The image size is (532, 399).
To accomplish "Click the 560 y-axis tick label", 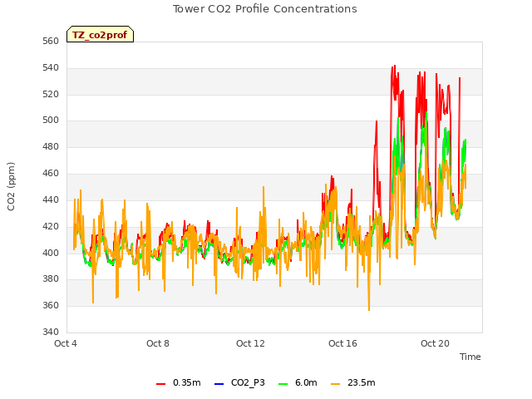I will [x=51, y=42].
